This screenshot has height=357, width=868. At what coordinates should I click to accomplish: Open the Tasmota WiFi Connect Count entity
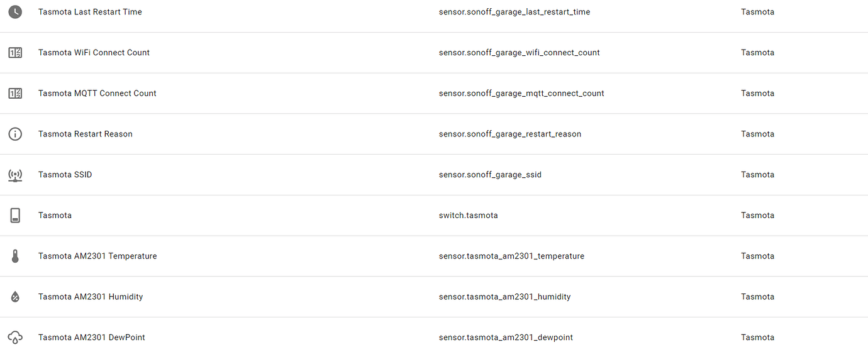coord(94,53)
